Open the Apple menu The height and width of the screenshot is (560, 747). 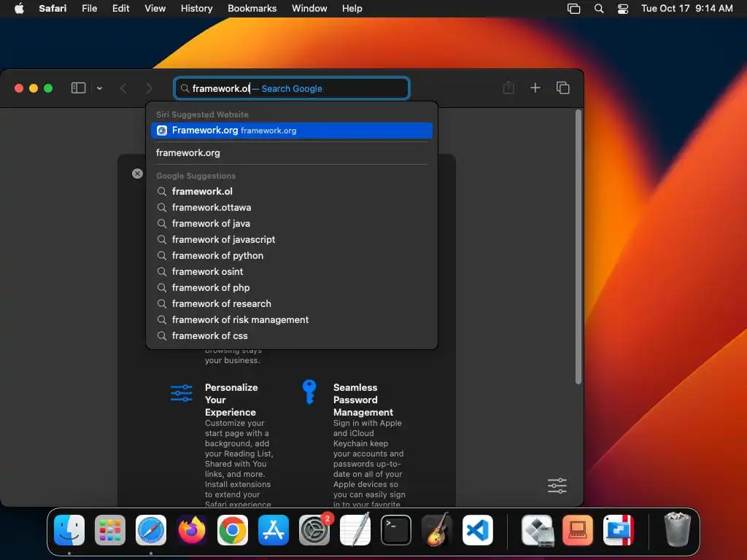[19, 9]
